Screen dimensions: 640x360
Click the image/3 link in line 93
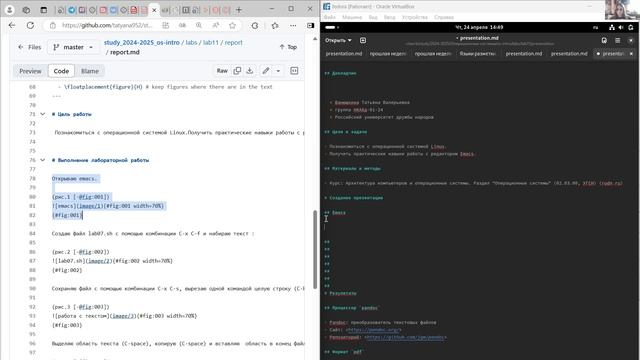pyautogui.click(x=124, y=316)
